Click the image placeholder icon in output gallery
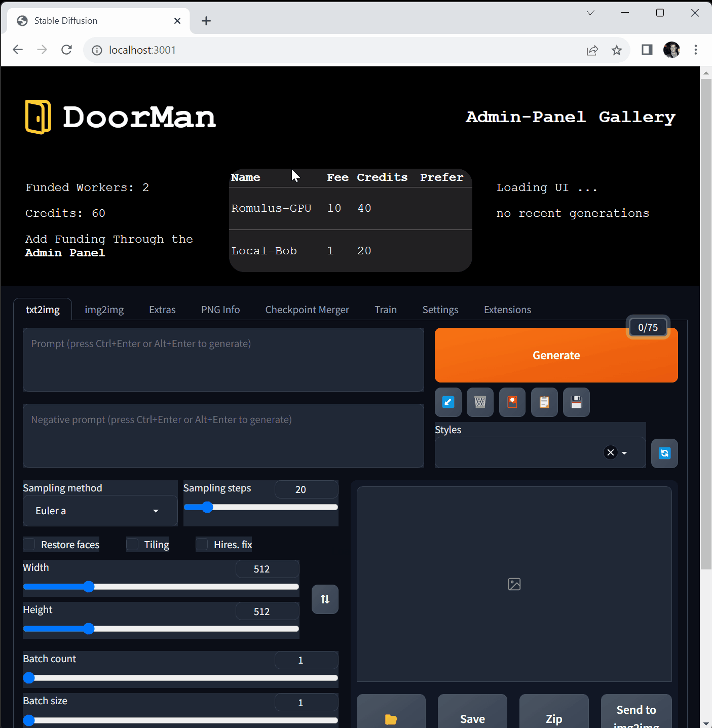The width and height of the screenshot is (712, 728). click(x=514, y=584)
